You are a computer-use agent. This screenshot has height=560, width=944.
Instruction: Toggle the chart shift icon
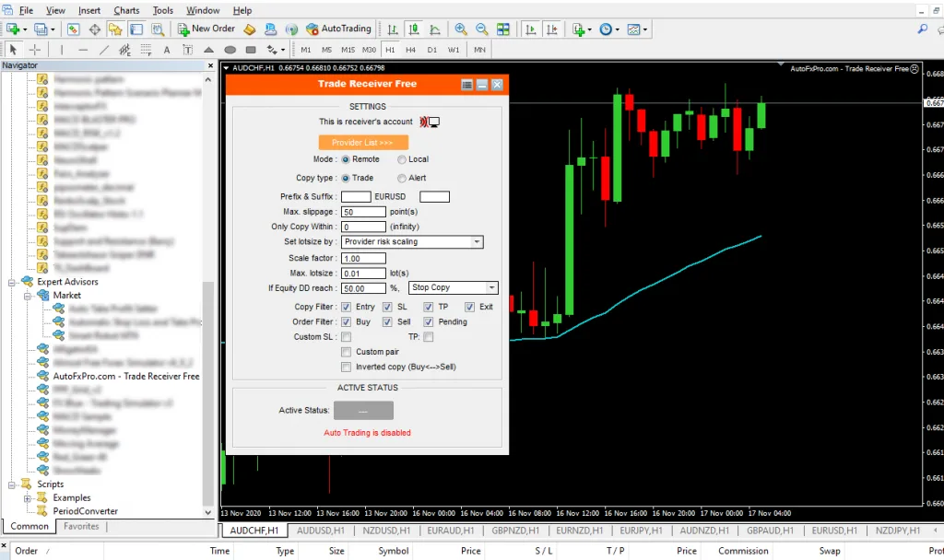[551, 29]
